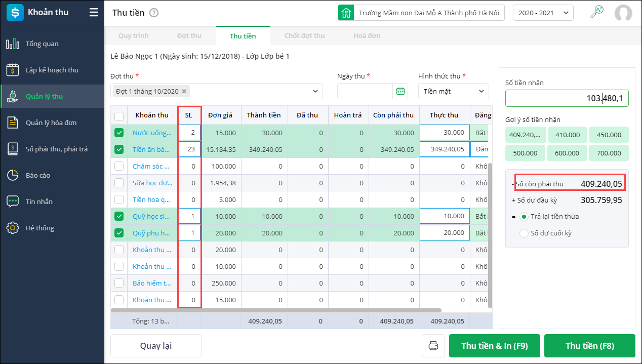Uncheck the Tiền ăn bán trú row checkbox
Viewport: 642px width, 364px height.
click(119, 149)
